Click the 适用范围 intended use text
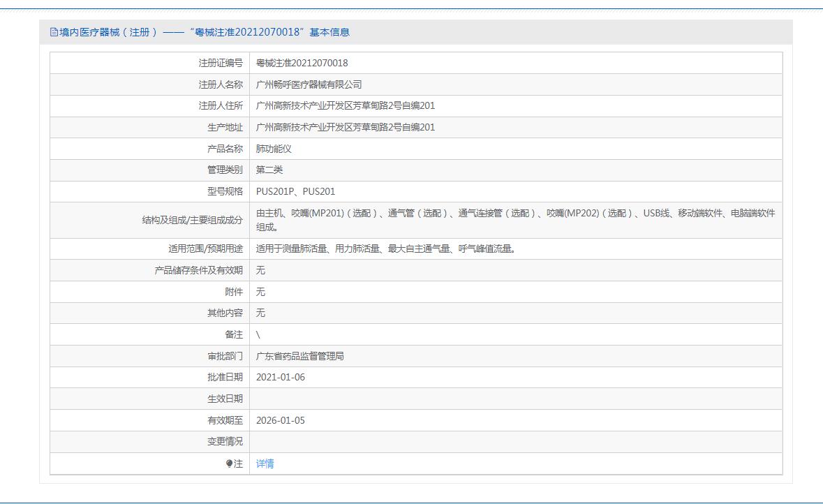 pyautogui.click(x=386, y=249)
